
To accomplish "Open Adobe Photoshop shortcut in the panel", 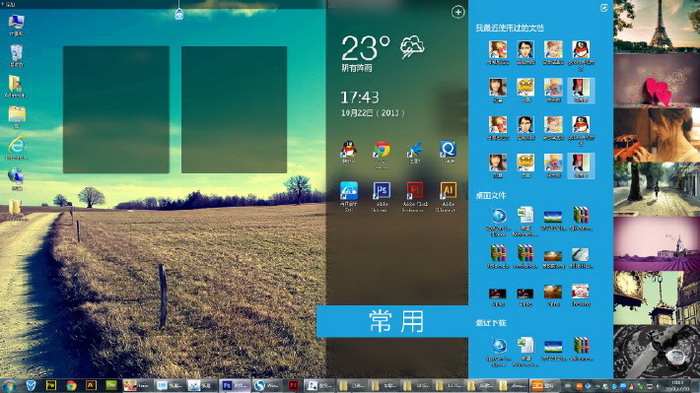I will point(382,191).
